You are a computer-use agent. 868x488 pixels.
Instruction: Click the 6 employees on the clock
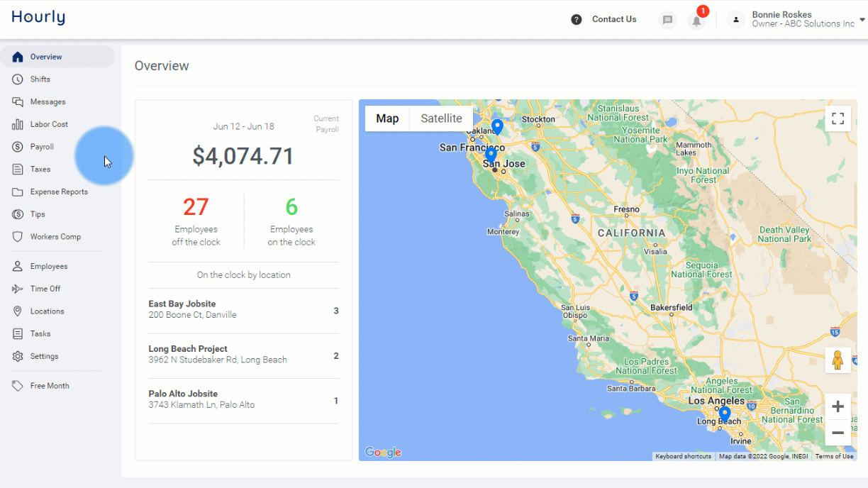click(x=291, y=207)
